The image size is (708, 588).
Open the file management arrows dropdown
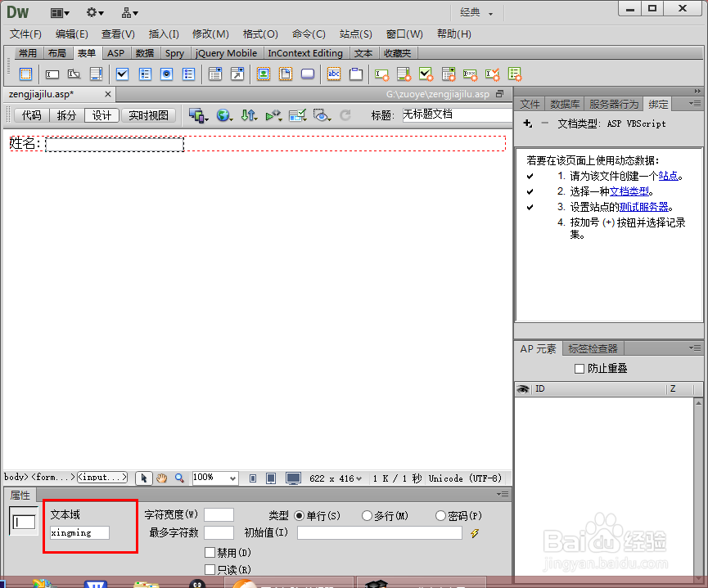pyautogui.click(x=249, y=115)
